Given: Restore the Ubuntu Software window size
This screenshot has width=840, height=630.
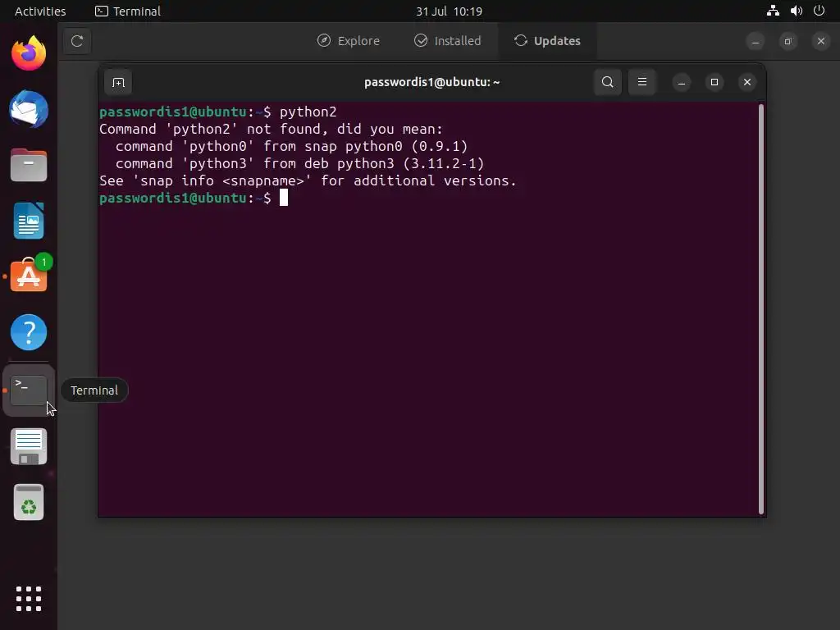Looking at the screenshot, I should click(788, 41).
